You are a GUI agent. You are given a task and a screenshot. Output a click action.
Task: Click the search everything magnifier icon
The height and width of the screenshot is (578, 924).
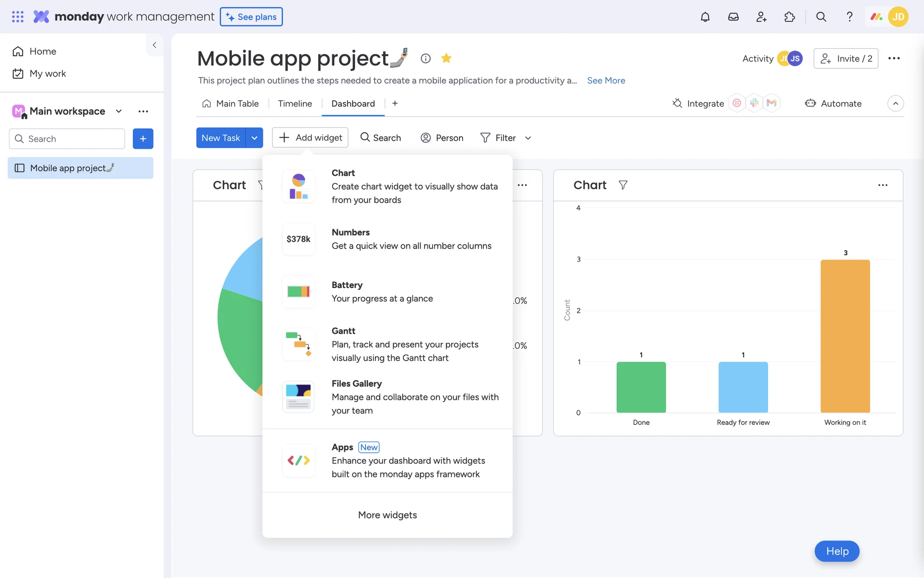coord(821,17)
